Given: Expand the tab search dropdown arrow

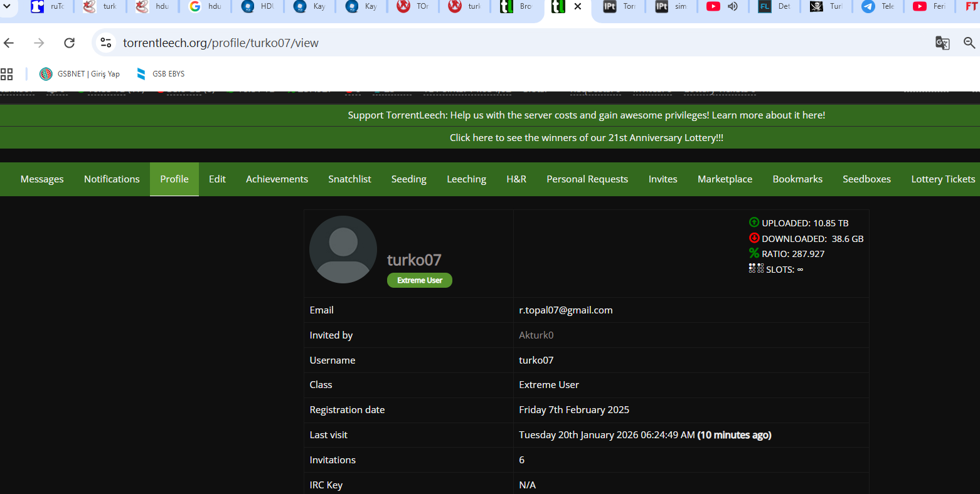Looking at the screenshot, I should pos(7,6).
